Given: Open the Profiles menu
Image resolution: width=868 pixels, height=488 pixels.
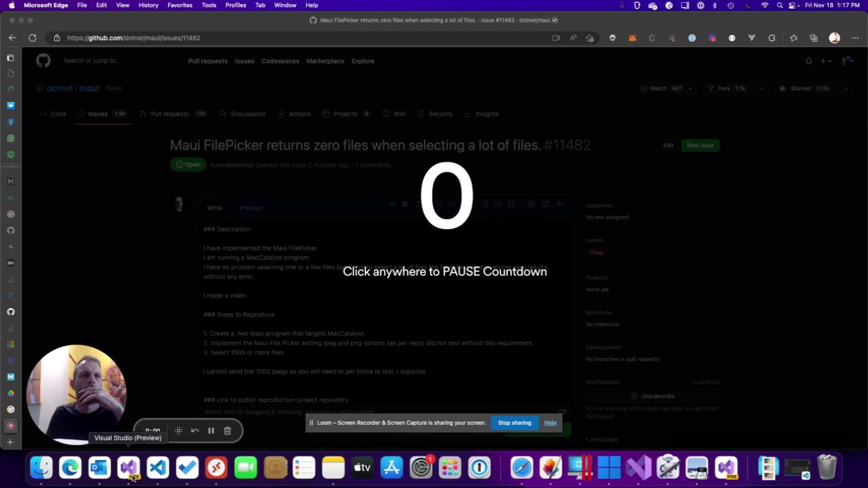Looking at the screenshot, I should coord(235,5).
